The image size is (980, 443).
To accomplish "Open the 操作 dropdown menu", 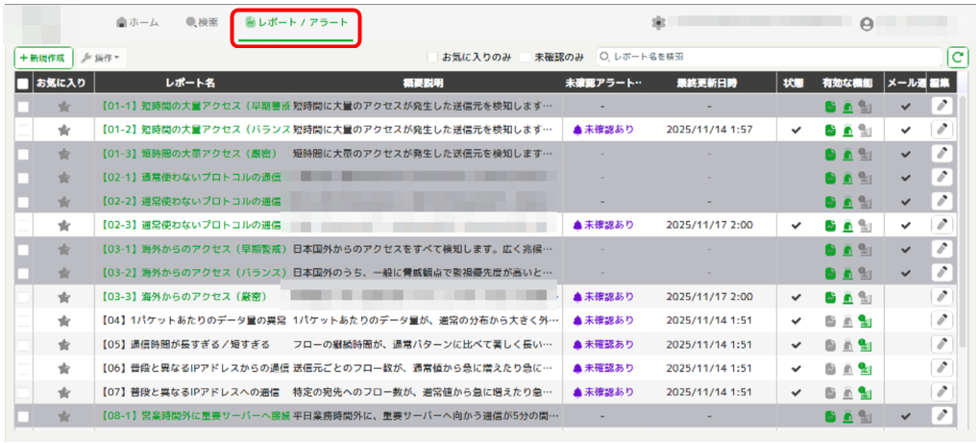I will (103, 58).
